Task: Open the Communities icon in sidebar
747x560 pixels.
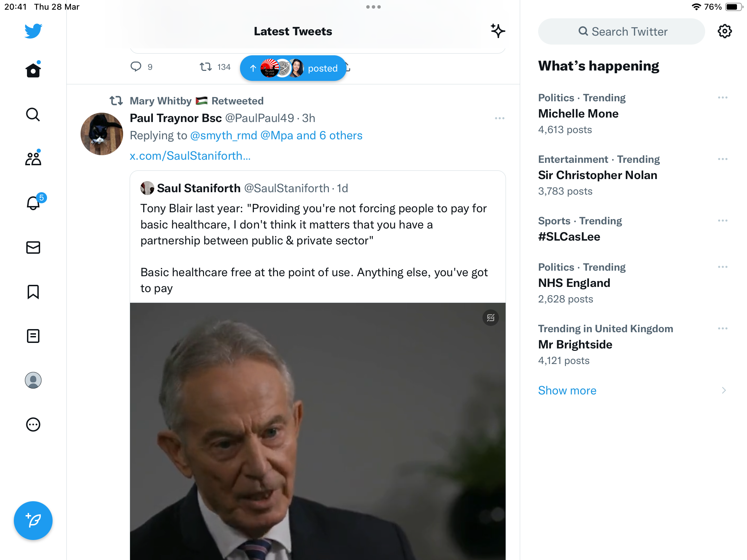Action: pyautogui.click(x=33, y=159)
